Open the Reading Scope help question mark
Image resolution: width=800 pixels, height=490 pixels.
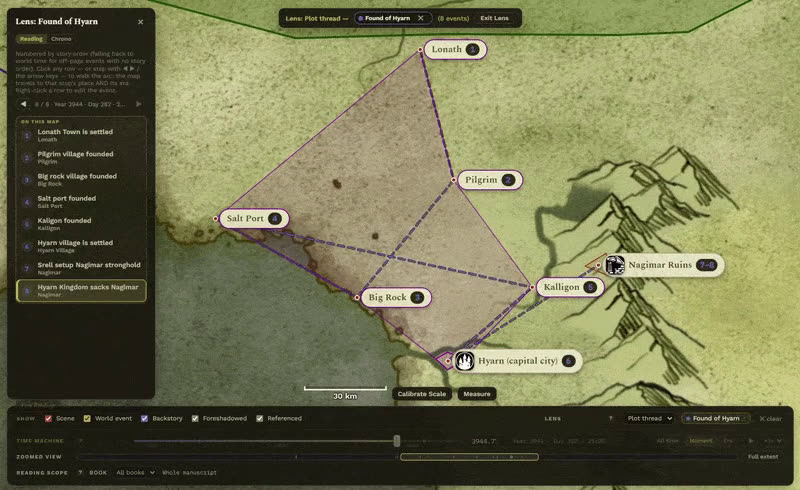(x=81, y=473)
